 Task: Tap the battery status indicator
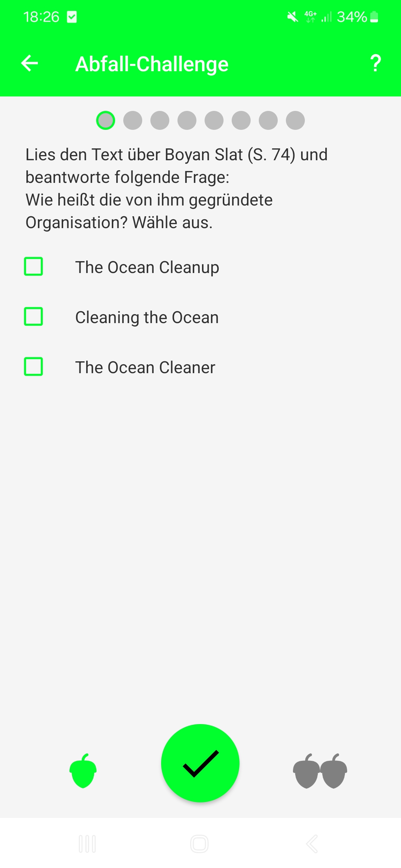pos(374,17)
